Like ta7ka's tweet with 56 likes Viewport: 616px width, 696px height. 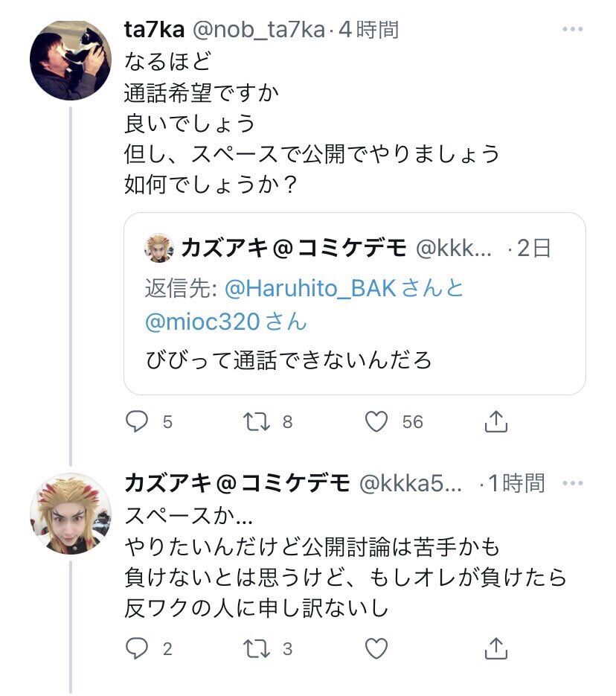click(376, 422)
